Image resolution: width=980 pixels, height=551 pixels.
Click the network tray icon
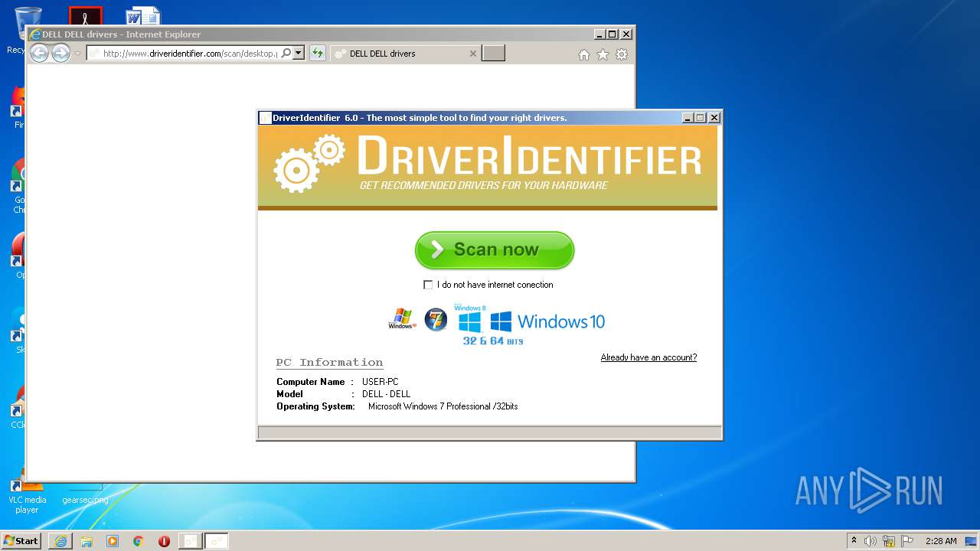889,541
